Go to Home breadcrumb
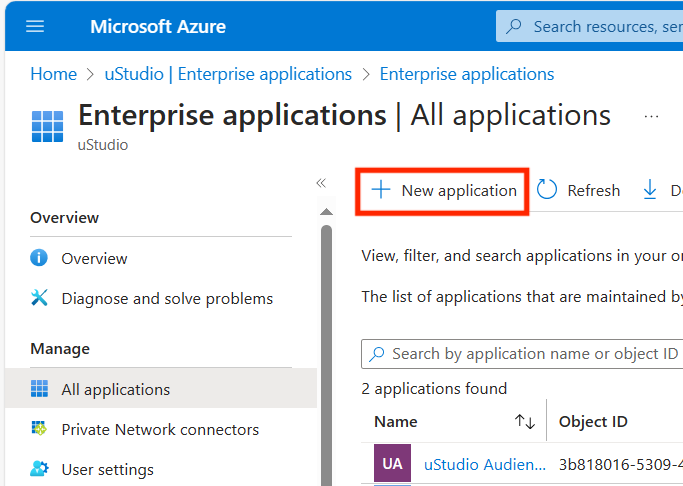The image size is (683, 486). (54, 74)
